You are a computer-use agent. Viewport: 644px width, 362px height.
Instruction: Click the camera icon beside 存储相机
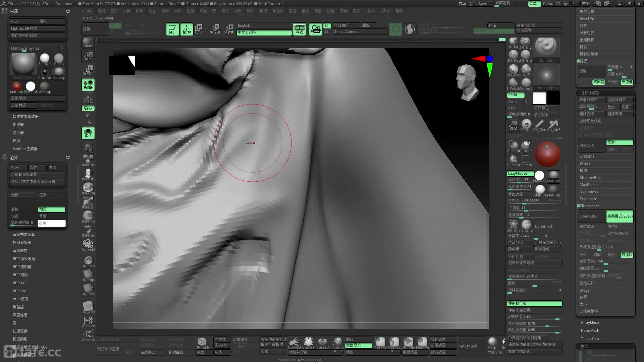[315, 29]
